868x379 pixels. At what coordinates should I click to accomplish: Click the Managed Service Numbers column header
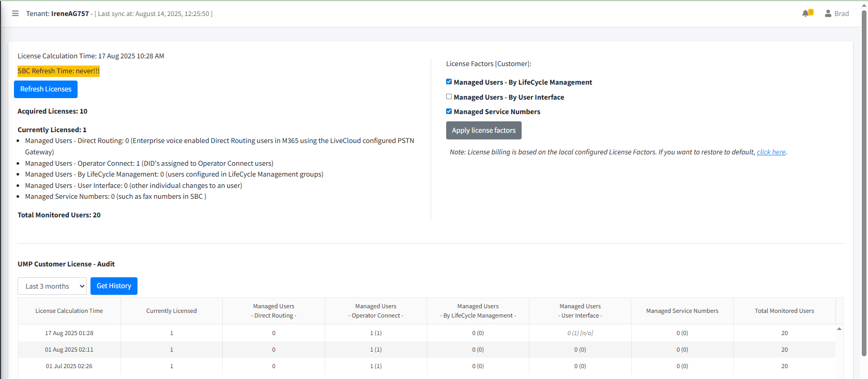[x=682, y=311]
